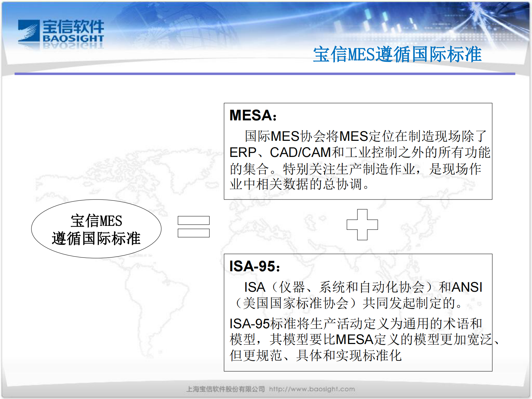
Task: Select the oval shape labeled 宝信MES
Action: 96,229
